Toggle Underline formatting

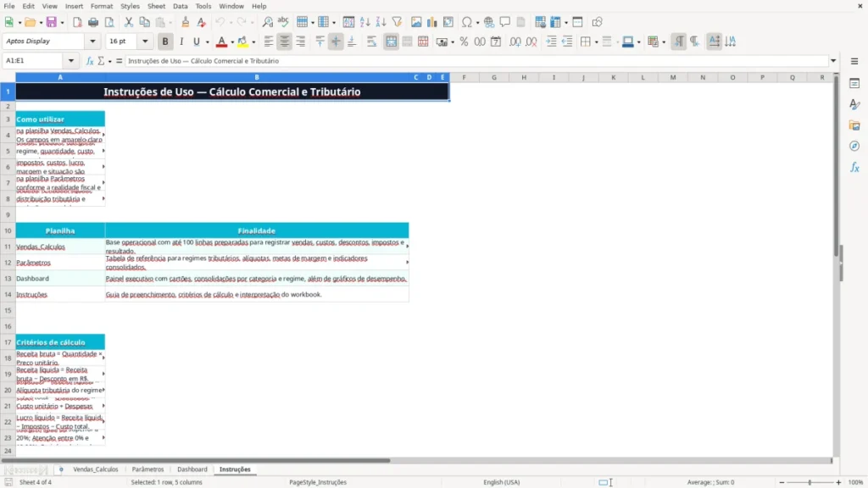pos(196,42)
